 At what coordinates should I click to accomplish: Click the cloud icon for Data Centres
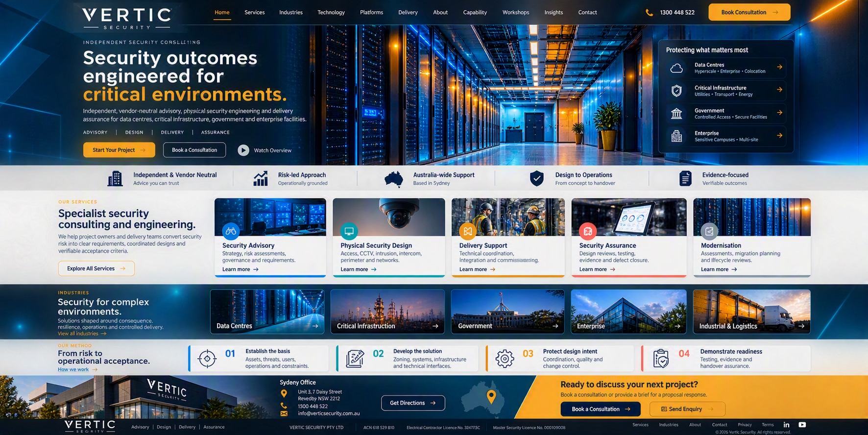point(676,68)
